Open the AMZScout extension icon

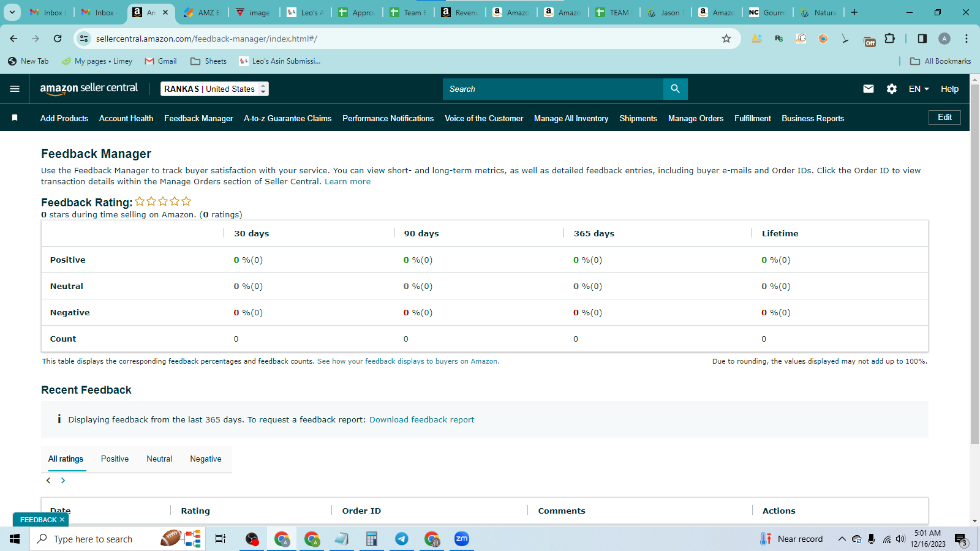click(x=757, y=39)
